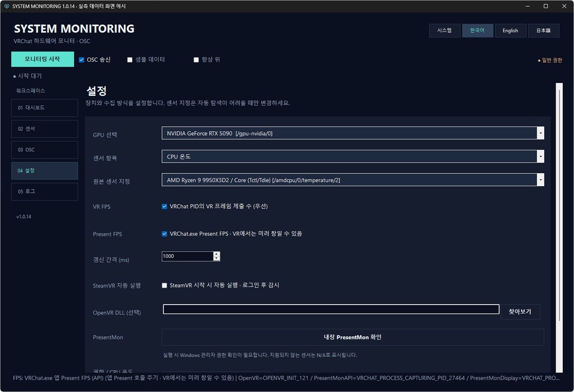574x392 pixels.
Task: Browse for the OpenVR DLL with 찾아보기
Action: (520, 312)
